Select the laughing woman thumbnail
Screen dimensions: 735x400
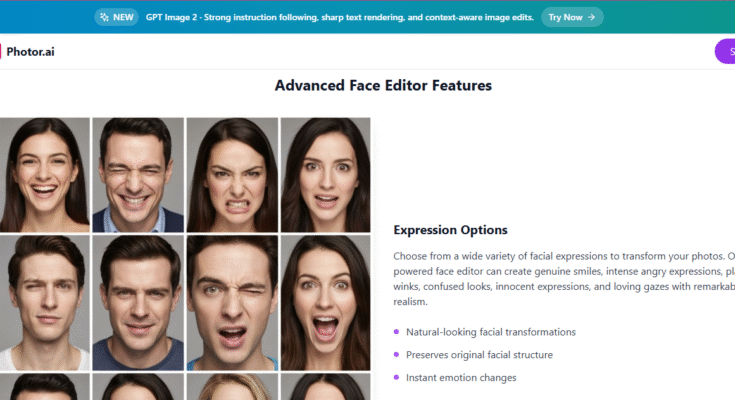(x=45, y=175)
